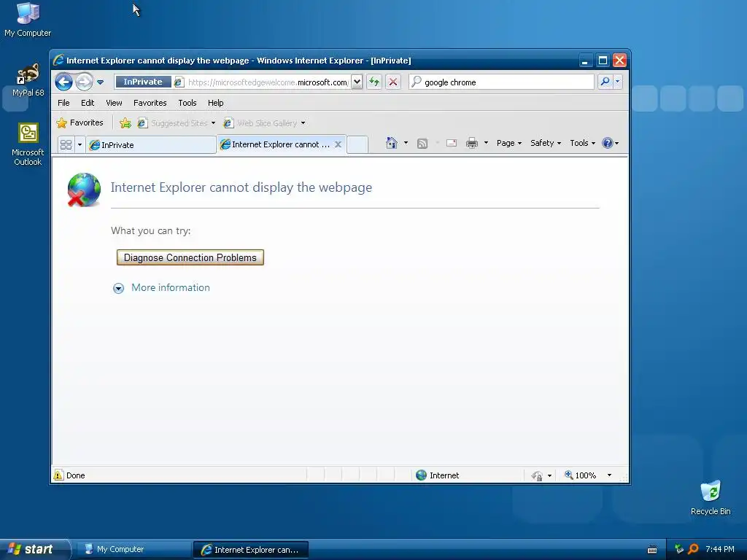Click the RSS feeds icon

click(x=422, y=144)
